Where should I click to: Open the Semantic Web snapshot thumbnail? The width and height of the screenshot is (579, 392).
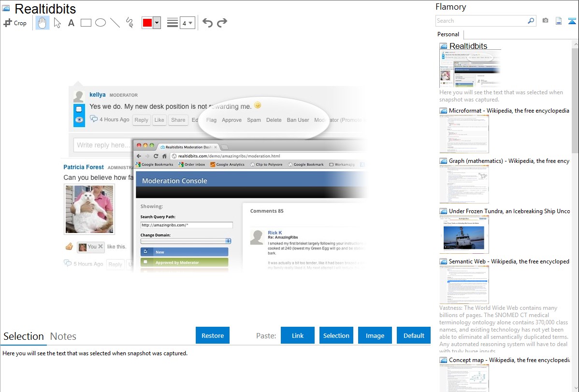point(464,285)
